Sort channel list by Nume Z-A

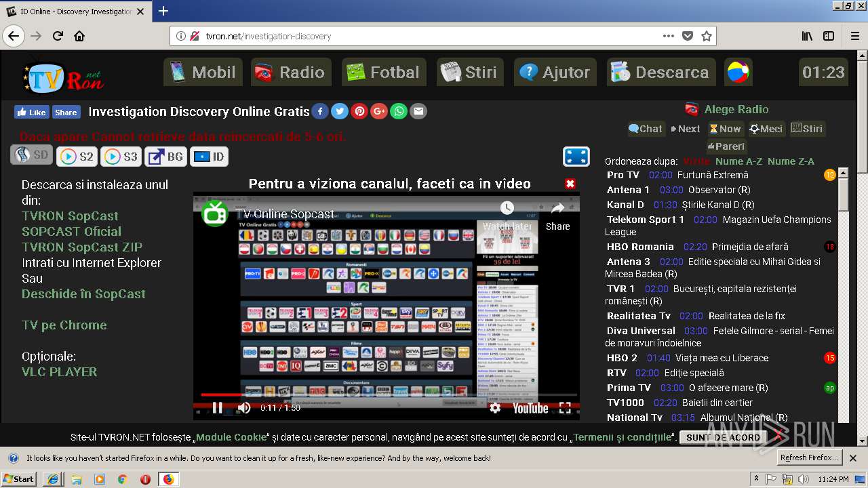791,161
